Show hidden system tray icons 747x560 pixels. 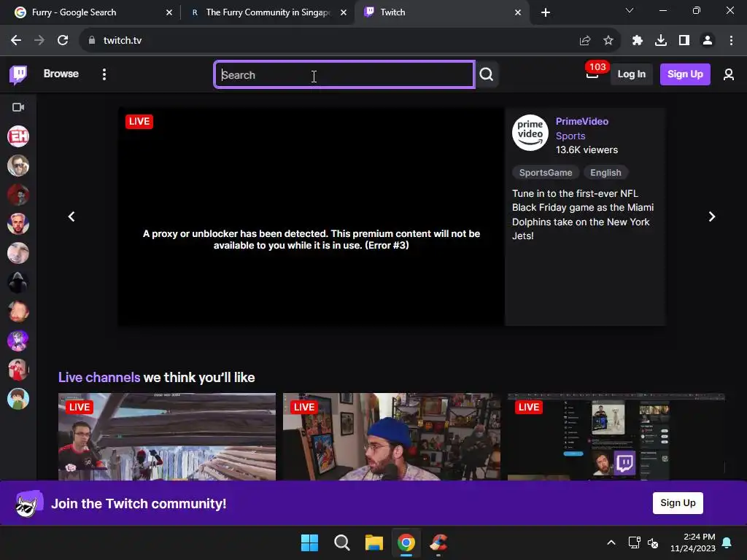tap(611, 542)
